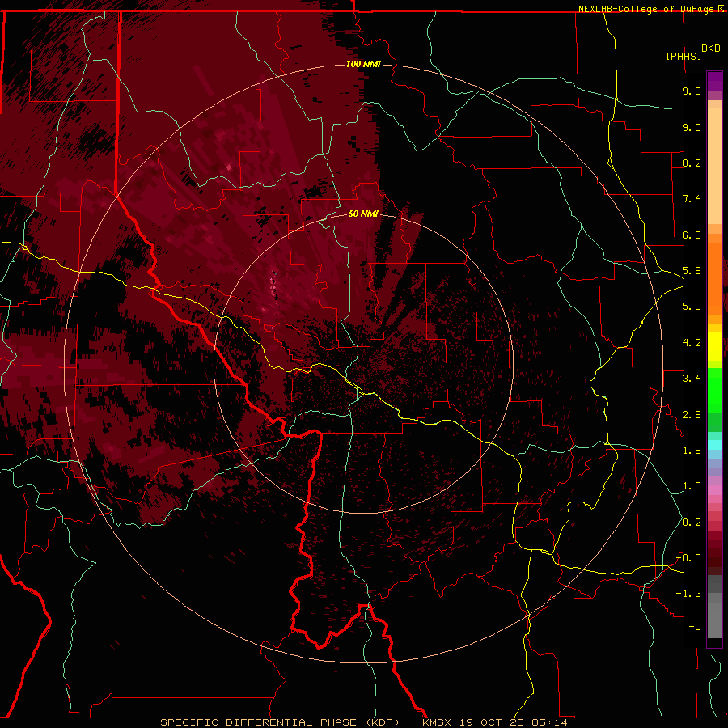Click the 5.8 scale value
This screenshot has height=728, width=728.
click(x=692, y=271)
